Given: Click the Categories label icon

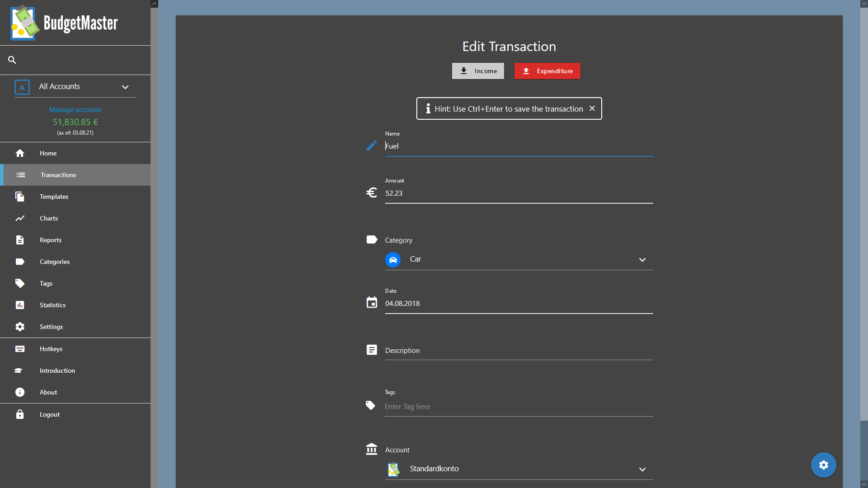Looking at the screenshot, I should [20, 262].
